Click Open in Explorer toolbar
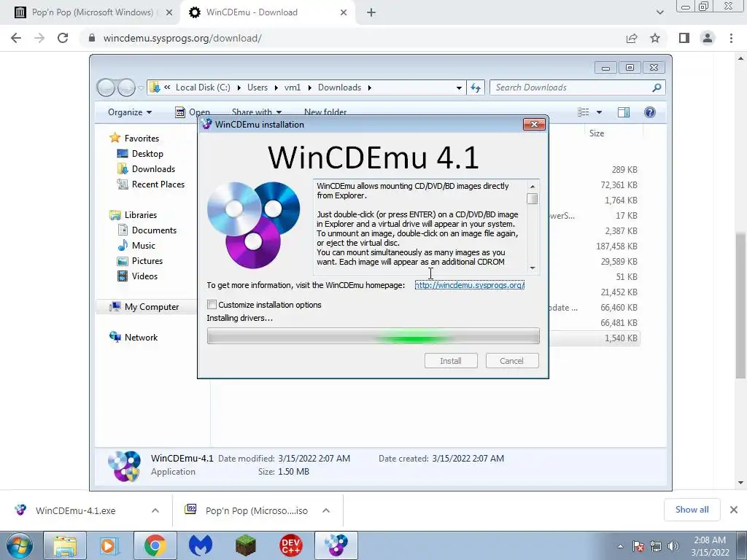The image size is (747, 560). (193, 112)
